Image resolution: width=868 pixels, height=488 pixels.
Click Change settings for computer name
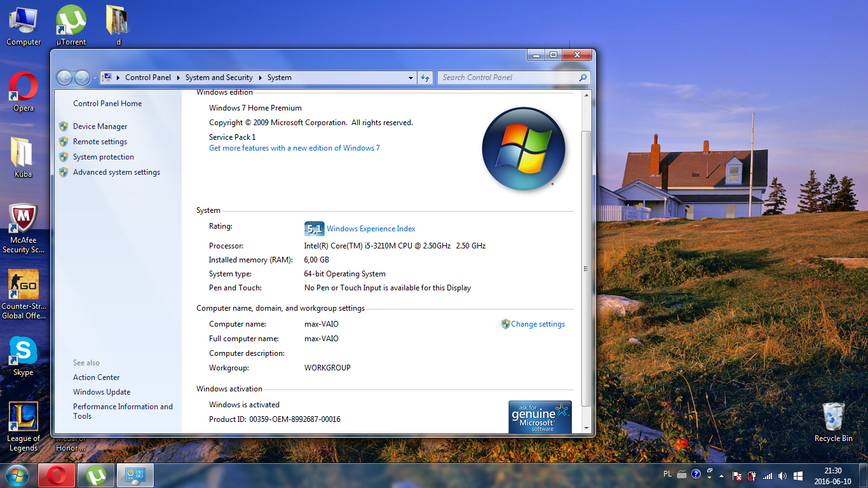(537, 324)
